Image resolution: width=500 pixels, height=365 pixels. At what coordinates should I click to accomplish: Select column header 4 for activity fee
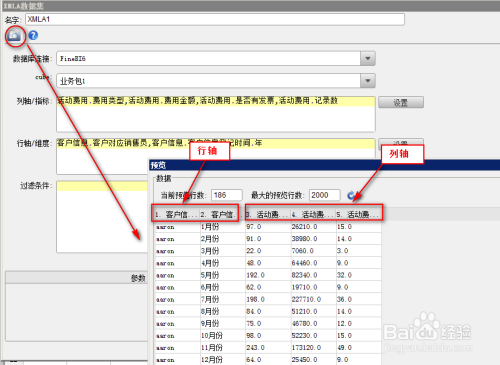(314, 214)
